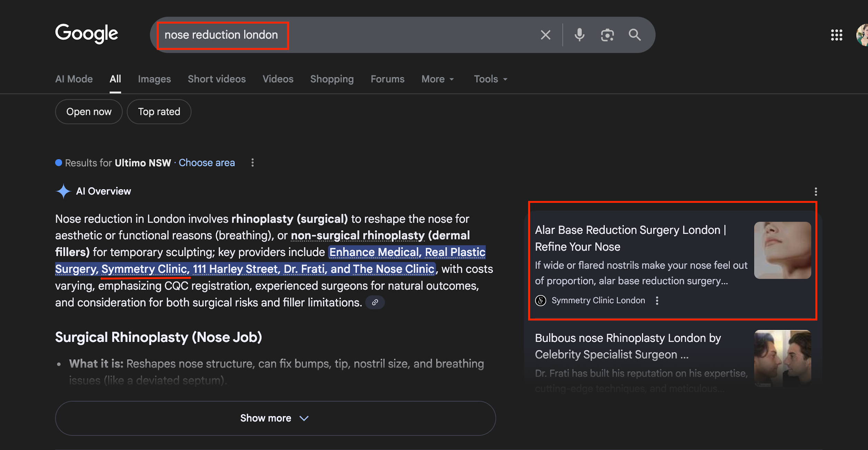The image size is (868, 450).
Task: Switch to the Images tab
Action: (154, 79)
